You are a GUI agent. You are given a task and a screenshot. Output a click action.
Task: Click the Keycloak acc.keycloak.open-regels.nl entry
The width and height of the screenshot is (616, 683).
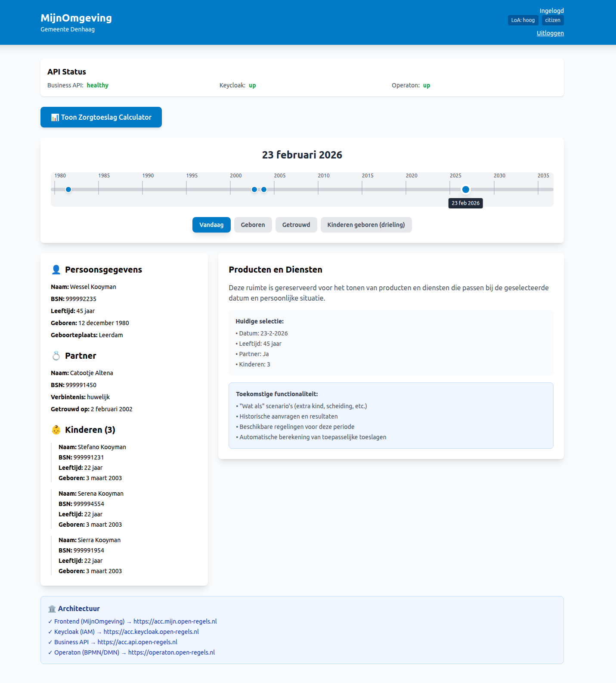click(123, 632)
